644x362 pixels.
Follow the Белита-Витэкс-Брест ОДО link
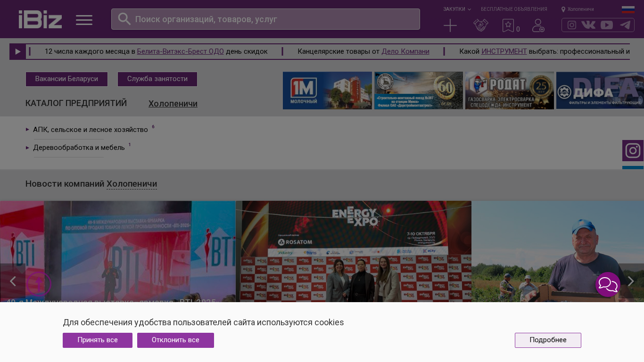181,51
